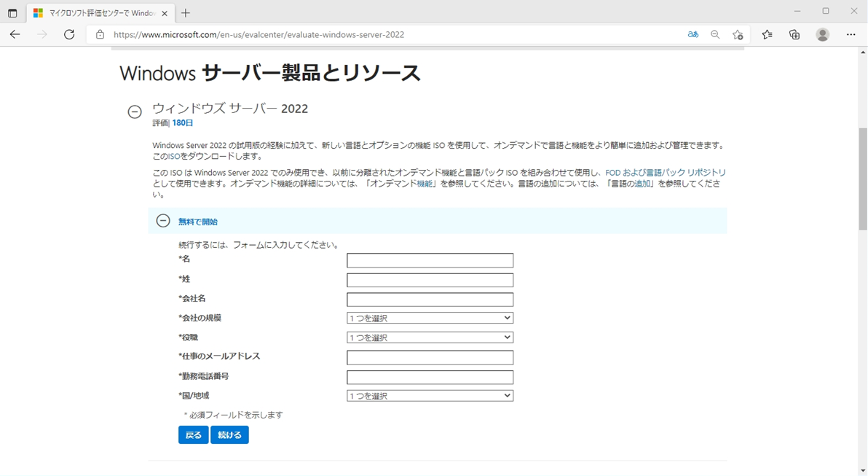The image size is (868, 476).
Task: Open the ISO download link
Action: (174, 157)
